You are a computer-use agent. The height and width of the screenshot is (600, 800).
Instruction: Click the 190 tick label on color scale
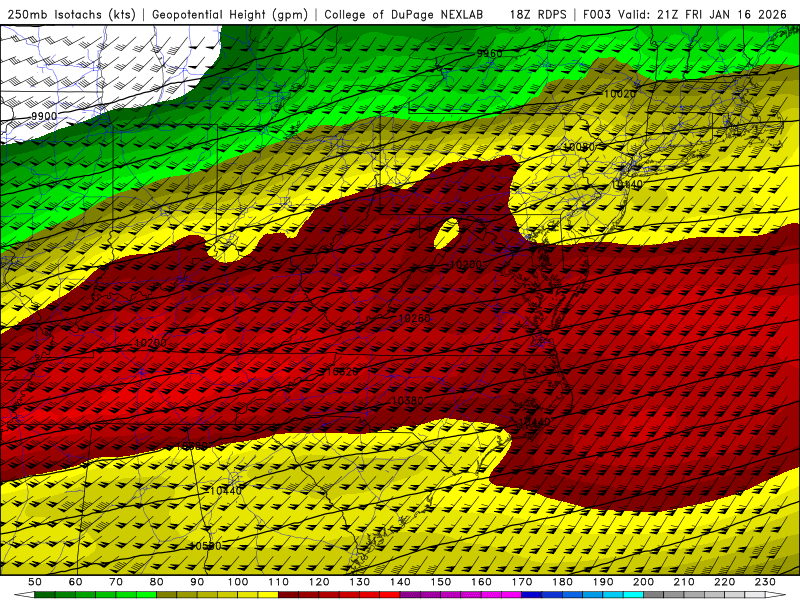(x=603, y=582)
